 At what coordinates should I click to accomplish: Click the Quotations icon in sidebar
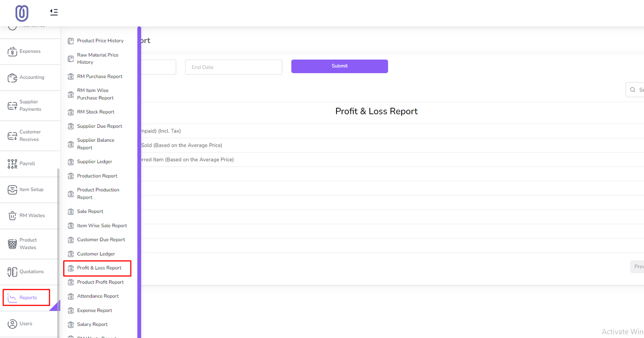pos(12,272)
